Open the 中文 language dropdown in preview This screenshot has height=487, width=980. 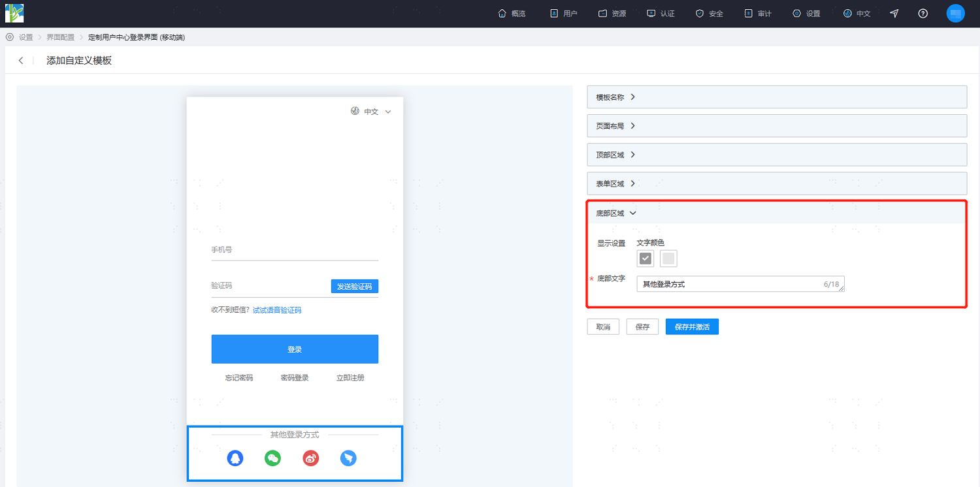coord(371,112)
